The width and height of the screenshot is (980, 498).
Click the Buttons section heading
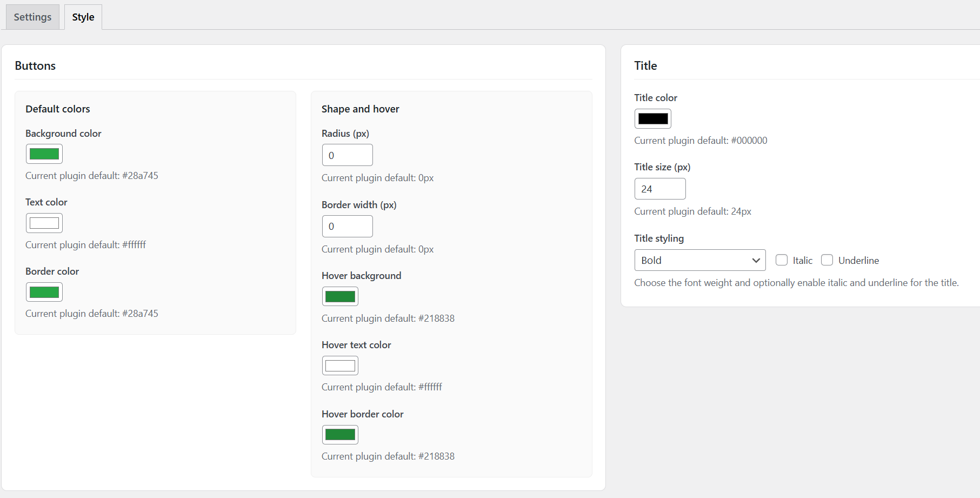pyautogui.click(x=35, y=65)
